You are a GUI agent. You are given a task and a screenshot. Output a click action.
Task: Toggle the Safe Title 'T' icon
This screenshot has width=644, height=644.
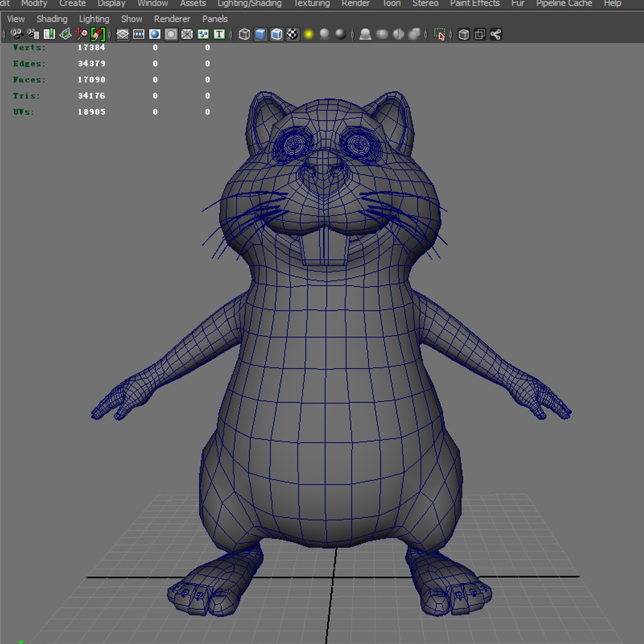219,34
